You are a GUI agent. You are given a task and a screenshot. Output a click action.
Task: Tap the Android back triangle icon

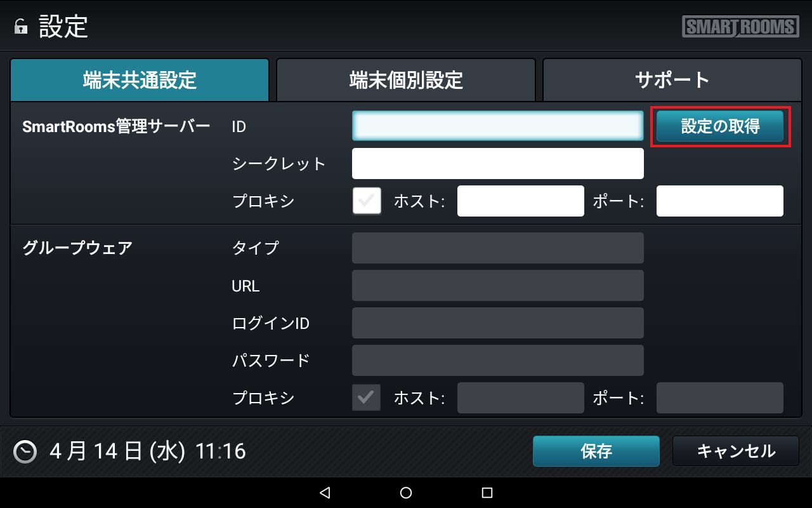click(x=325, y=493)
